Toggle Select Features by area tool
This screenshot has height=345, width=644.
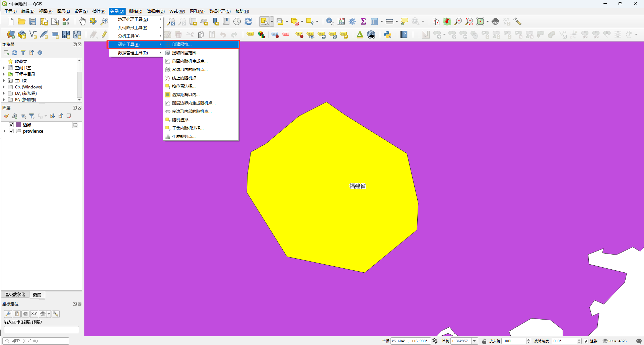tap(265, 22)
